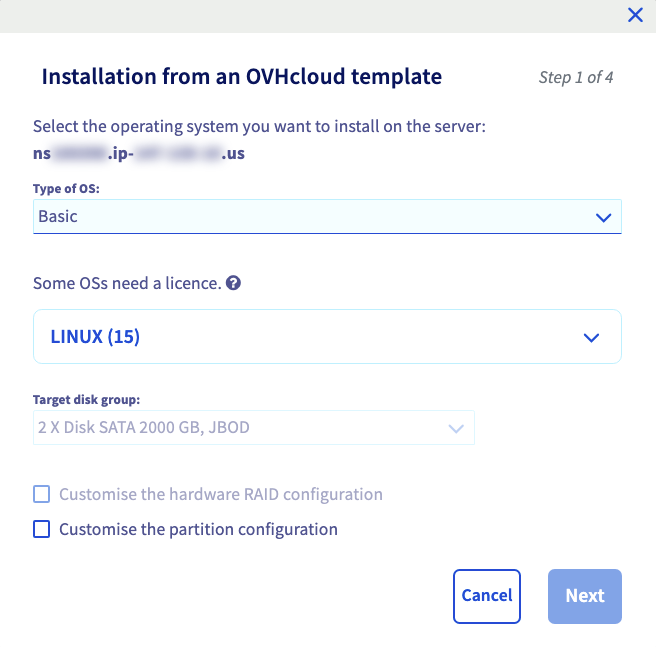The height and width of the screenshot is (647, 656).
Task: Tick the partition configuration checkbox
Action: 41,529
